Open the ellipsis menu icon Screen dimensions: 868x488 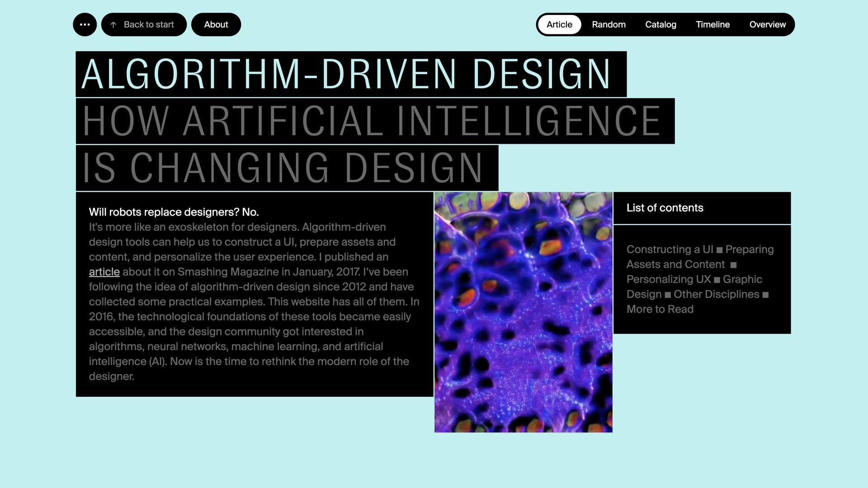tap(85, 24)
